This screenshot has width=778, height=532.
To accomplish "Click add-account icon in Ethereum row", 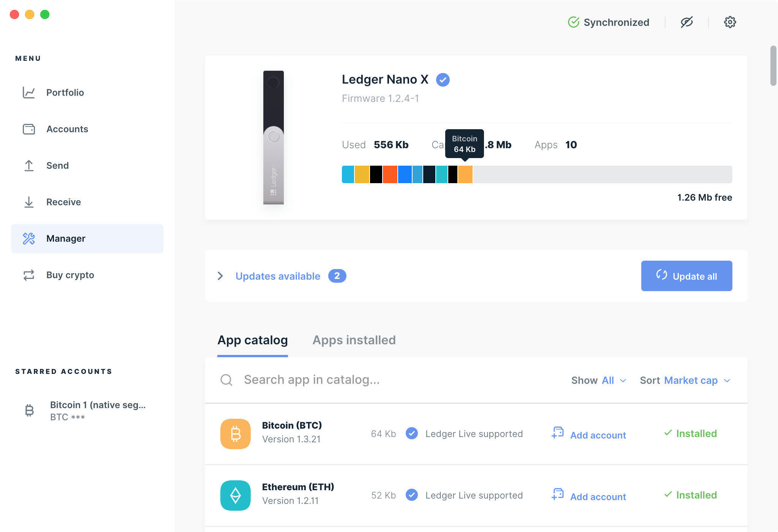I will (x=558, y=494).
